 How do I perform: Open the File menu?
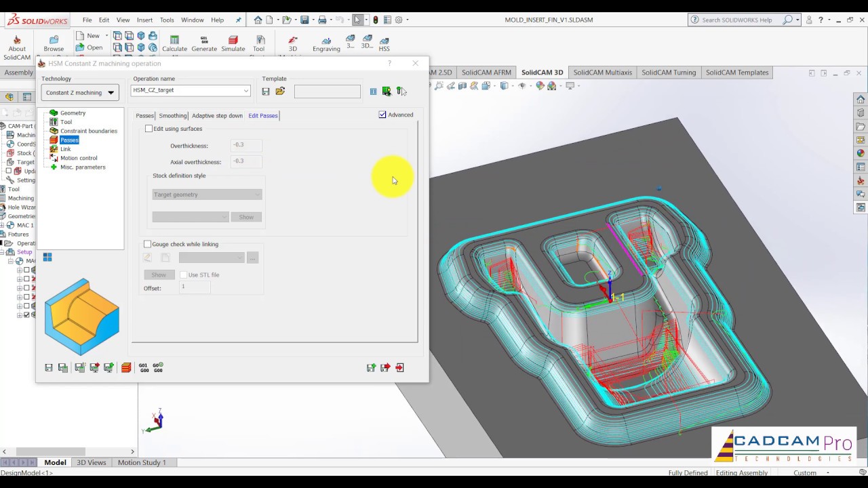coord(87,20)
